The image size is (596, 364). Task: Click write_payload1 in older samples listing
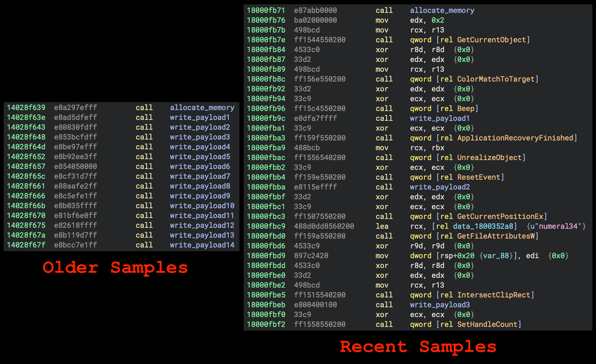point(200,117)
